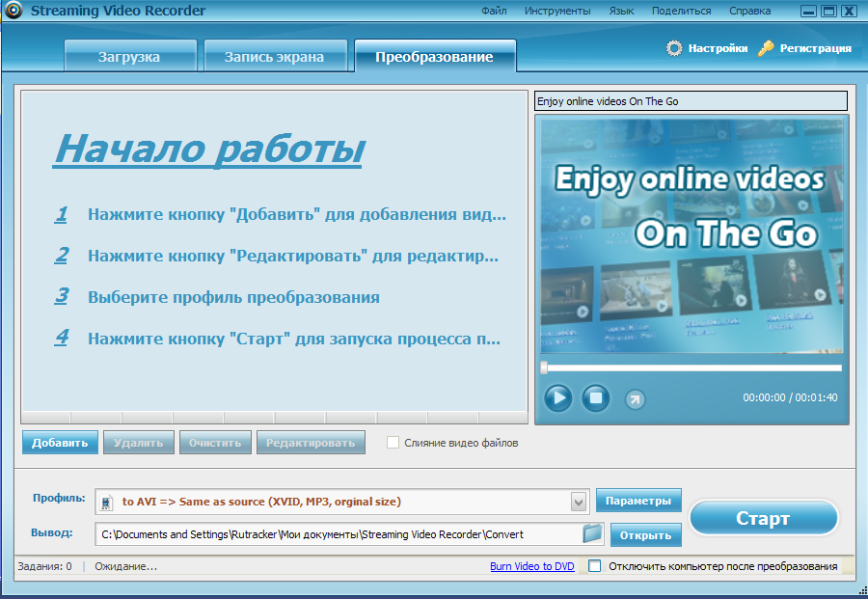
Task: Click the key icon for registration
Action: [x=767, y=48]
